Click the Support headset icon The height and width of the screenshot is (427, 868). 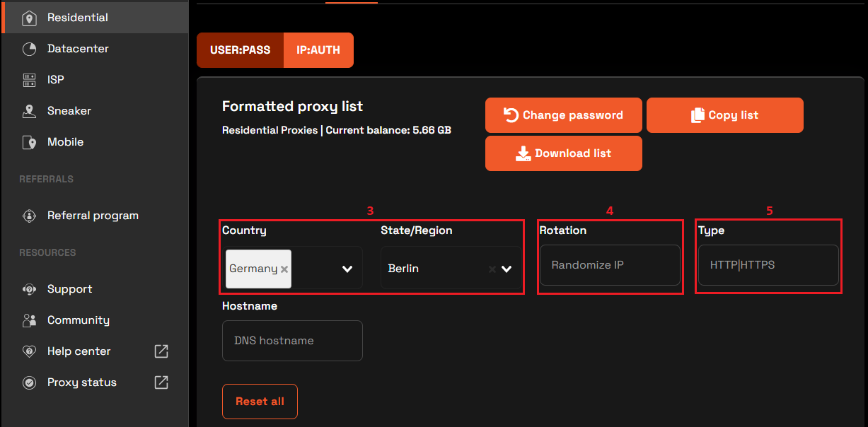29,289
